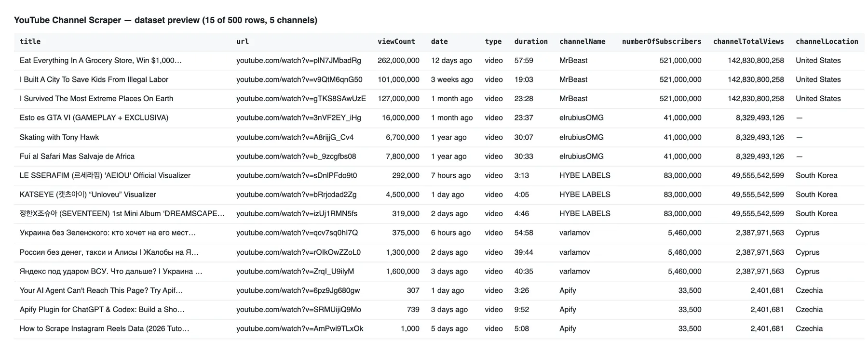
Task: Open url youtube.com/watch?v=qcv7sq0hI7Q
Action: 297,233
